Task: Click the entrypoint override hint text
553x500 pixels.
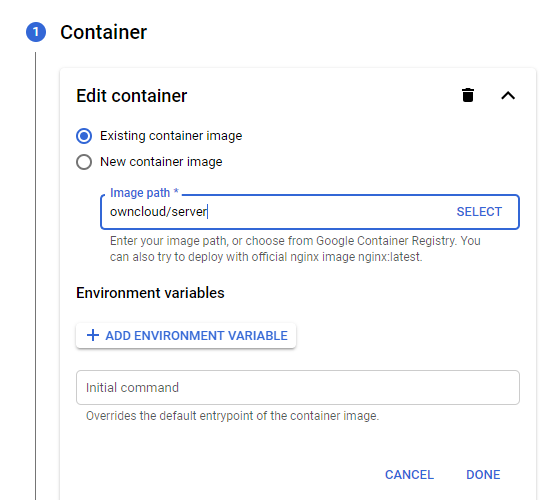Action: click(232, 416)
